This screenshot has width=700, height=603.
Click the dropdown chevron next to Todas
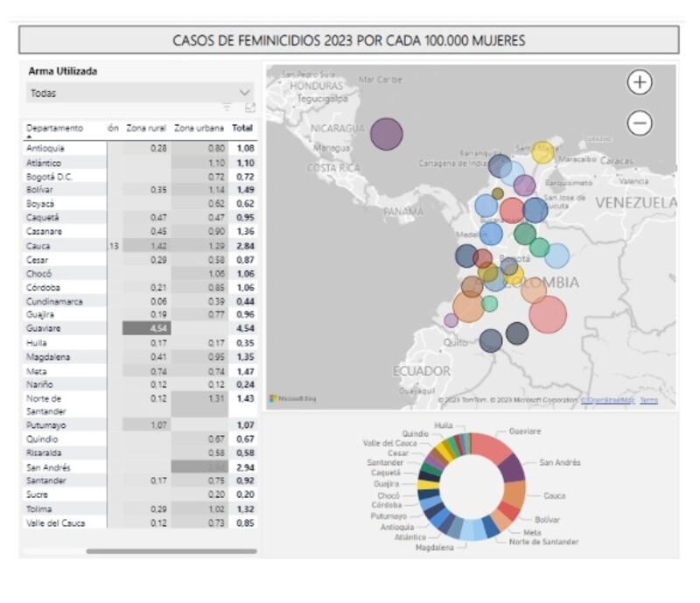tap(244, 93)
